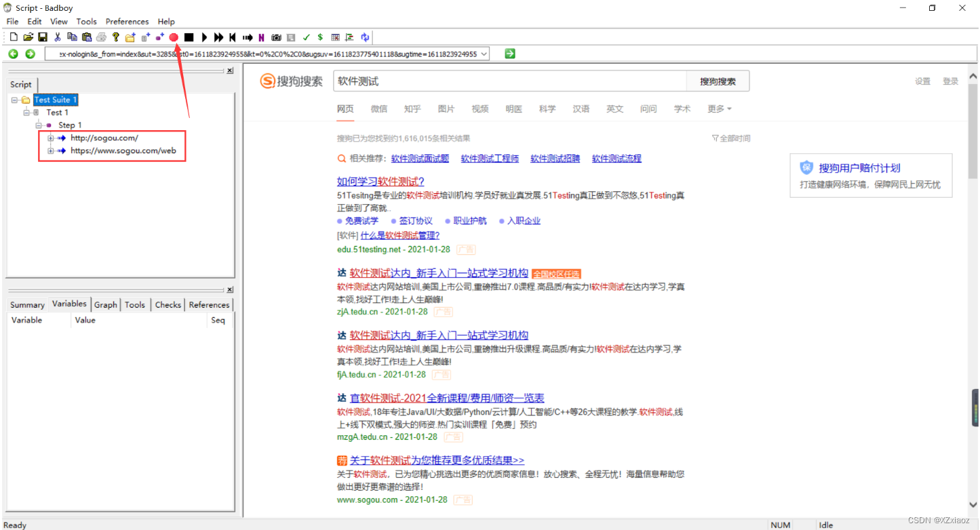Screen dimensions: 980x530
Task: Click the camera screenshot icon
Action: (276, 37)
